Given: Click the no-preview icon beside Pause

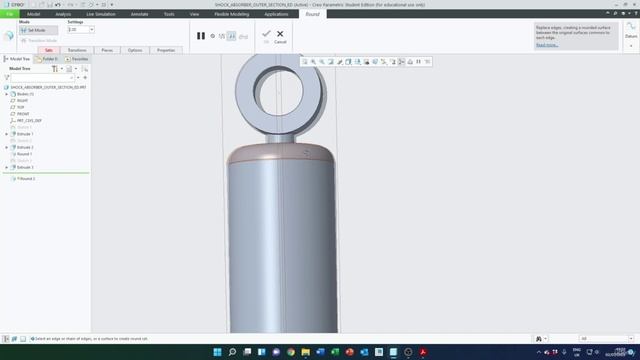Looking at the screenshot, I should [x=213, y=36].
